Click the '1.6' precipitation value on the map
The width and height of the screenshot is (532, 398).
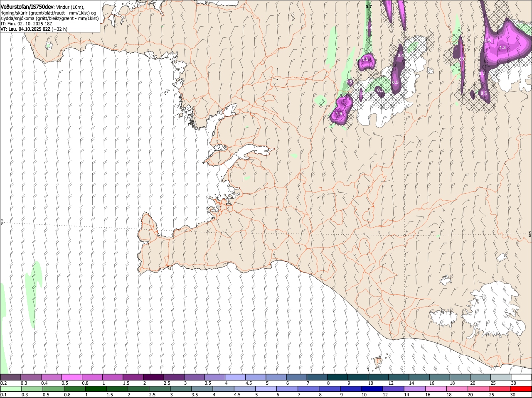coord(365,59)
